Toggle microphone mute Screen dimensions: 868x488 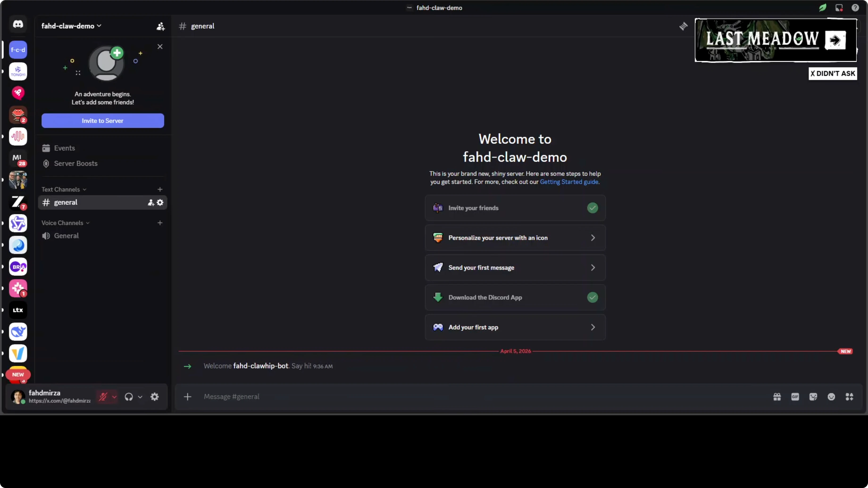(x=103, y=397)
